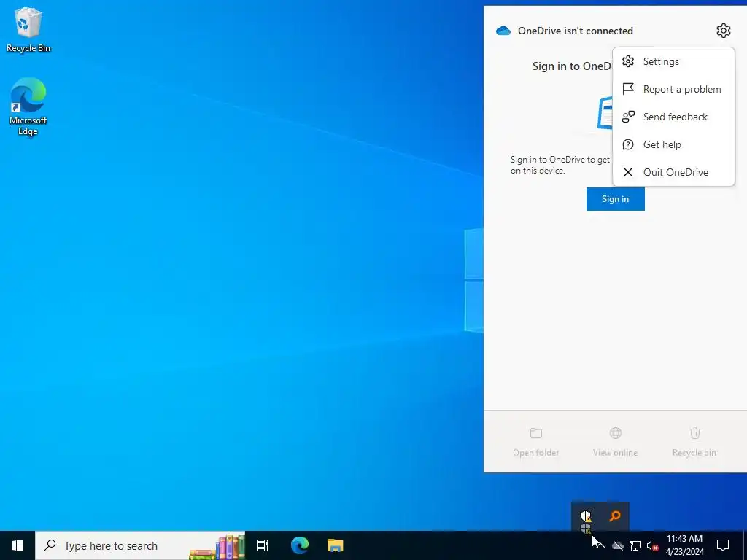Click the muted speaker volume icon
This screenshot has height=560, width=747.
click(x=652, y=545)
